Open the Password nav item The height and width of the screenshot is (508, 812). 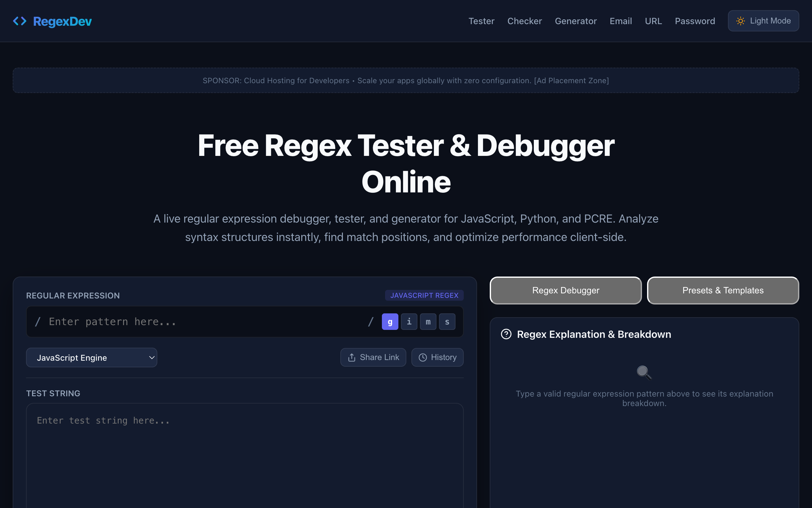click(695, 21)
